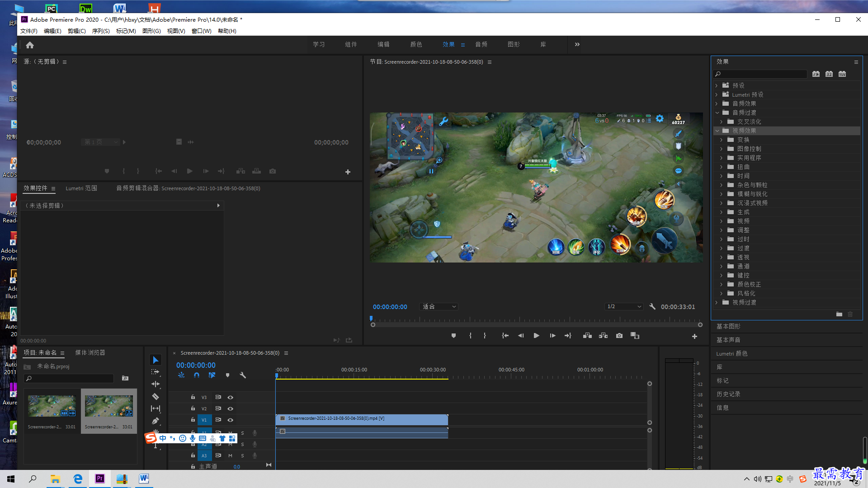Viewport: 868px width, 488px height.
Task: Select the Ripple Edit tool
Action: pyautogui.click(x=156, y=384)
